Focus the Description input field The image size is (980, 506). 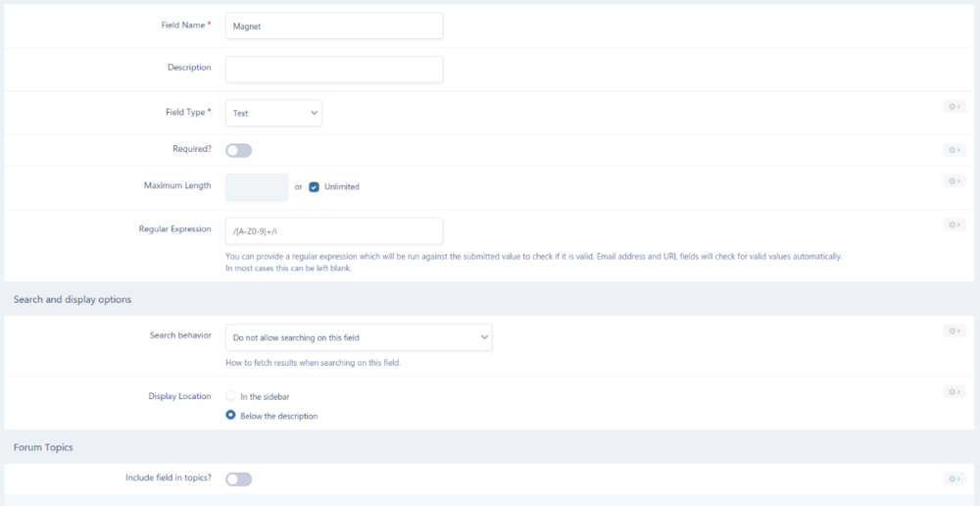[334, 69]
